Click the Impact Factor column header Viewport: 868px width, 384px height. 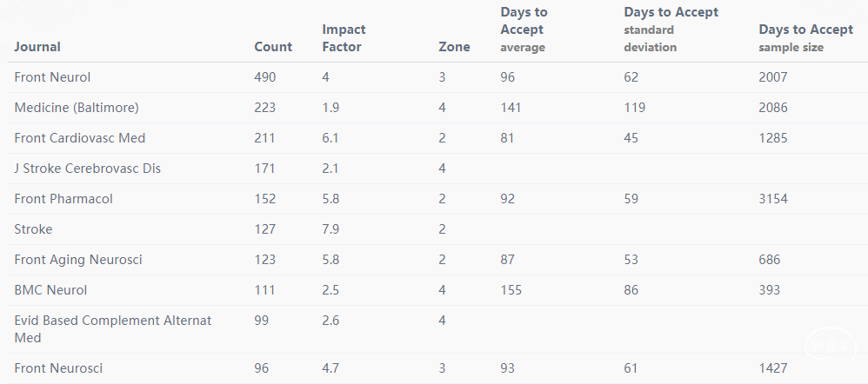click(x=344, y=38)
